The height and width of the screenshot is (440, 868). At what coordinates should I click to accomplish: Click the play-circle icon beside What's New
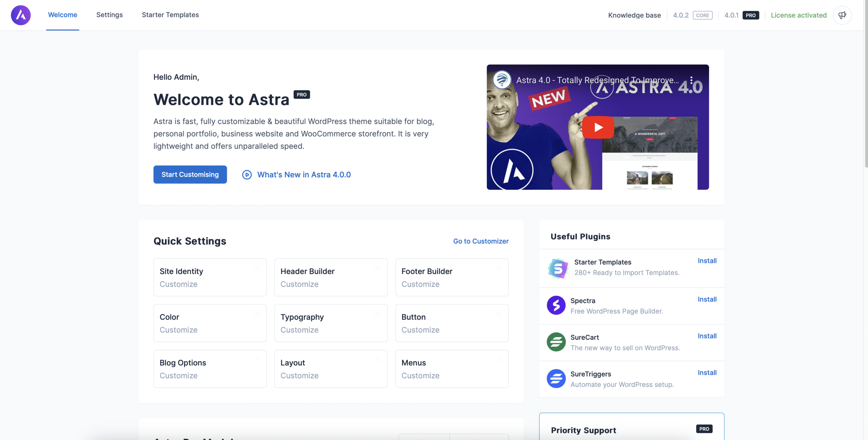pos(247,175)
